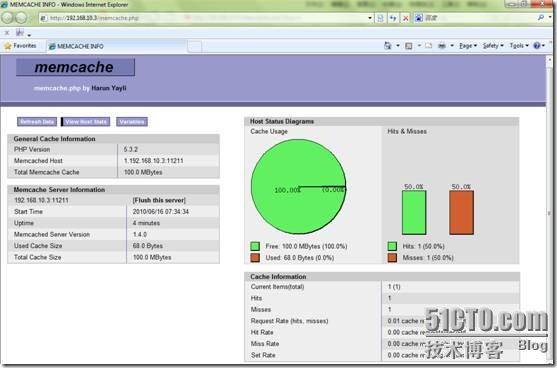The height and width of the screenshot is (368, 557).
Task: Click the red Stop loading icon
Action: click(405, 18)
